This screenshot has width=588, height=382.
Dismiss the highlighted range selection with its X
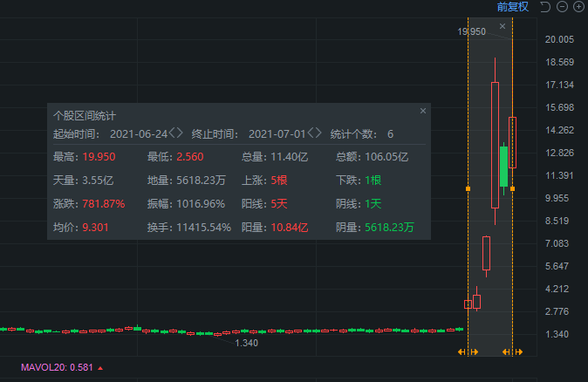click(x=503, y=26)
